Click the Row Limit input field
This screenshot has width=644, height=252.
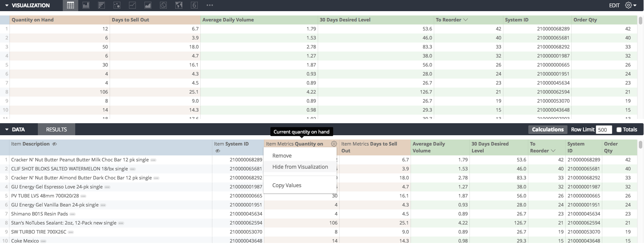click(x=604, y=130)
